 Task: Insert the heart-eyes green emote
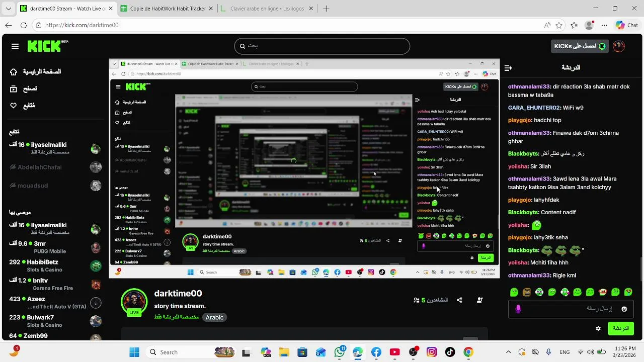coord(628,292)
